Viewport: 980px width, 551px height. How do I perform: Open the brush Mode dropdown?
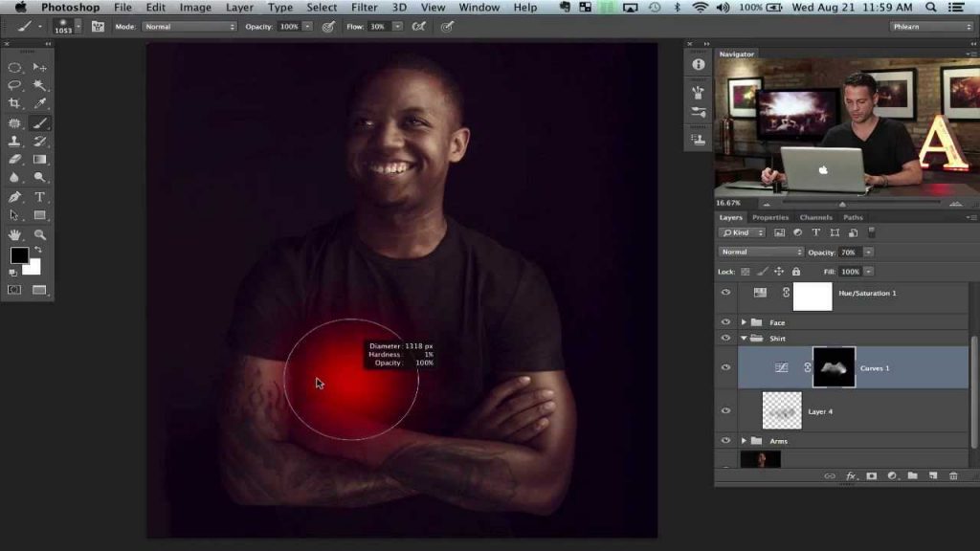(x=189, y=27)
